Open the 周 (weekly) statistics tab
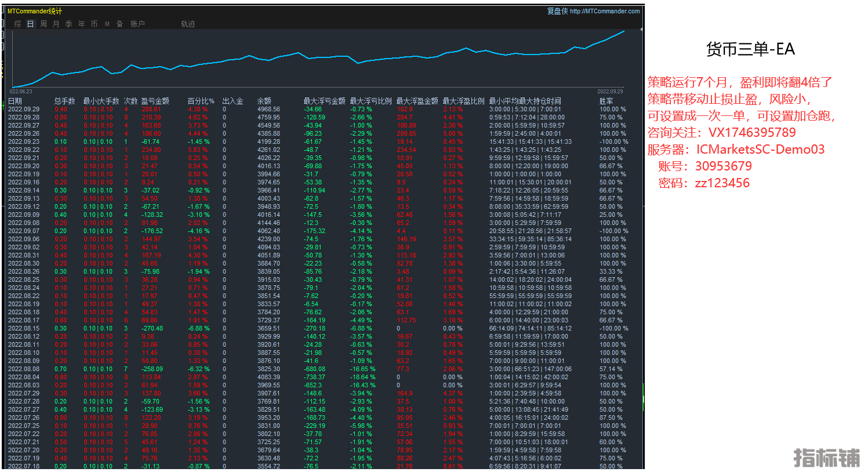This screenshot has width=868, height=472. pyautogui.click(x=43, y=24)
